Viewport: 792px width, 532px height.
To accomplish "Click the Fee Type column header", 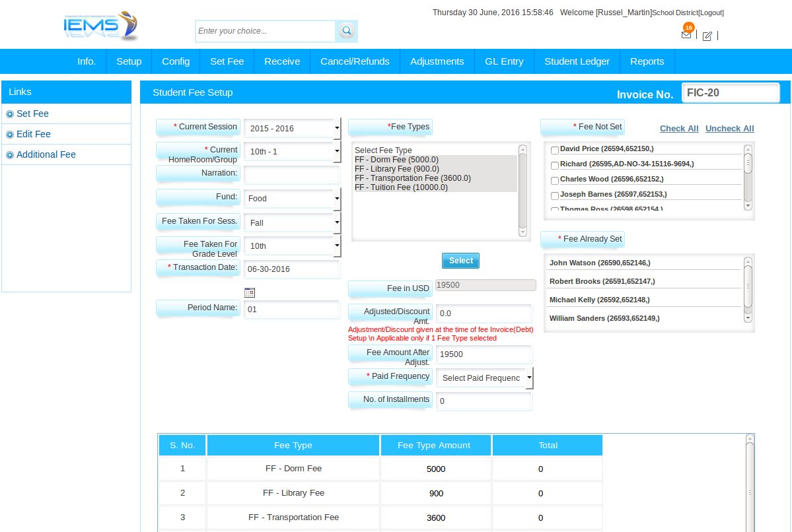I will point(293,445).
